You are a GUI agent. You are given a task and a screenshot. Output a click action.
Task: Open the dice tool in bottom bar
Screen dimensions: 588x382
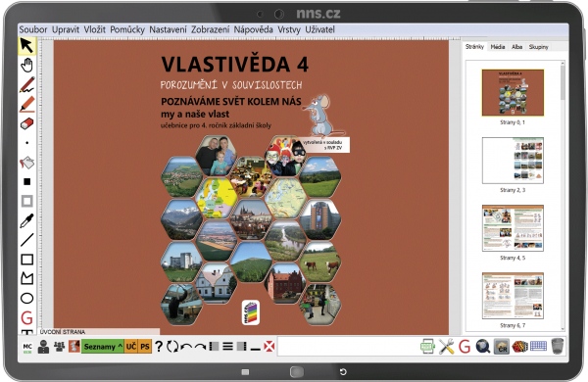(519, 346)
